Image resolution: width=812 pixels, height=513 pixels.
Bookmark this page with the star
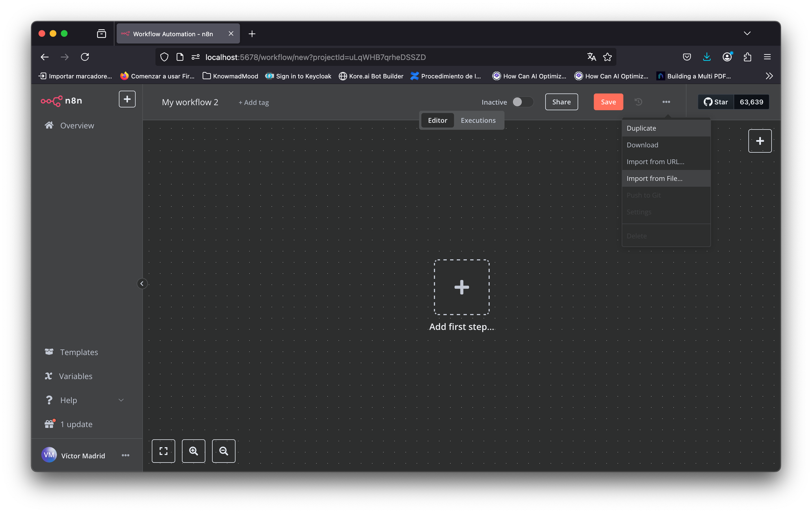pos(607,57)
